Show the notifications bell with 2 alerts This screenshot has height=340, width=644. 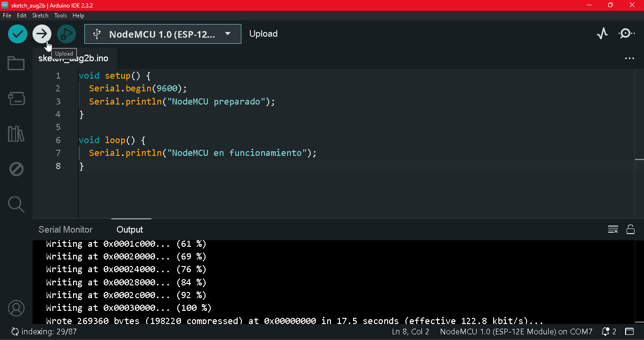pos(605,331)
